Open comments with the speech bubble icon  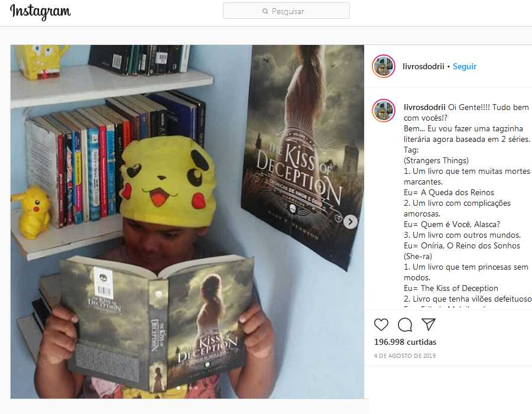(x=405, y=325)
